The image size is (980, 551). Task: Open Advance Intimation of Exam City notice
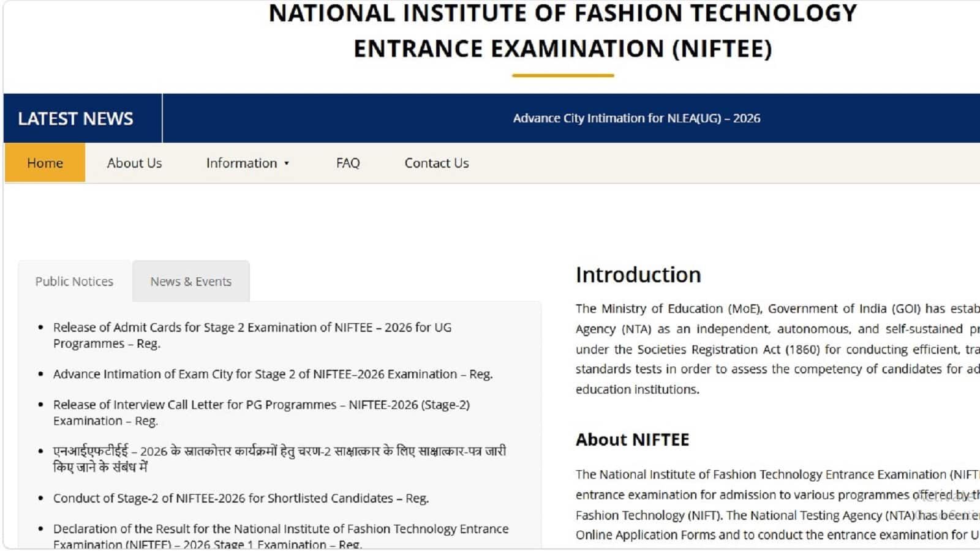[x=273, y=374]
